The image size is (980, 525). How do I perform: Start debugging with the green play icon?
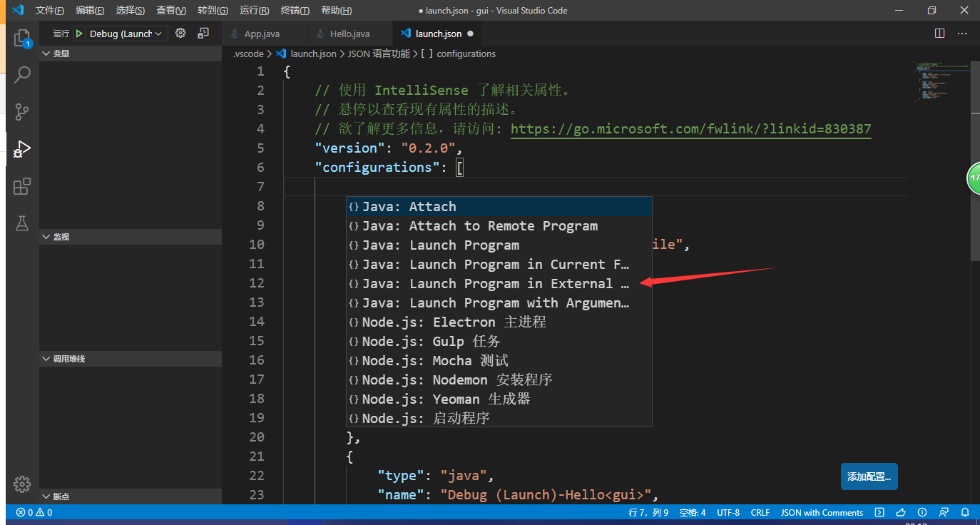tap(78, 33)
